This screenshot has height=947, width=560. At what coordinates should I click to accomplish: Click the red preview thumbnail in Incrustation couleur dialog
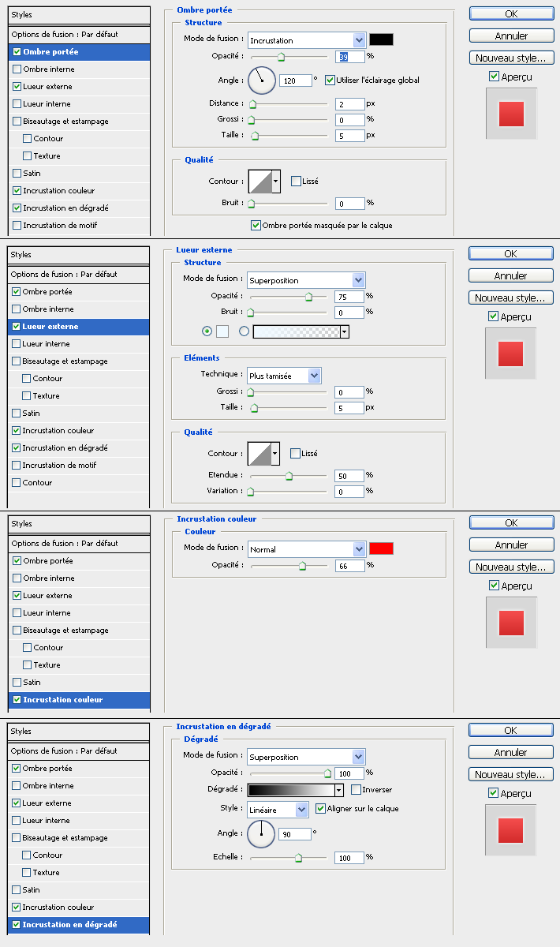511,623
